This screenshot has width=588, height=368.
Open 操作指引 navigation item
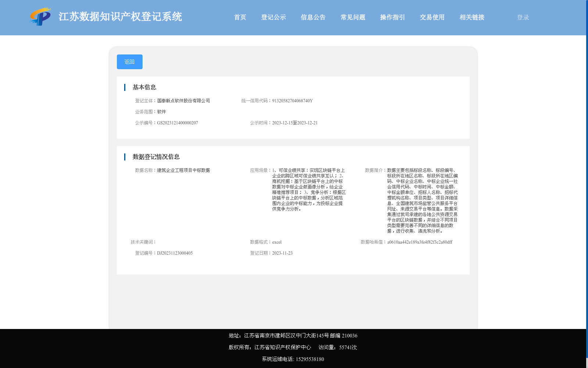(x=392, y=17)
